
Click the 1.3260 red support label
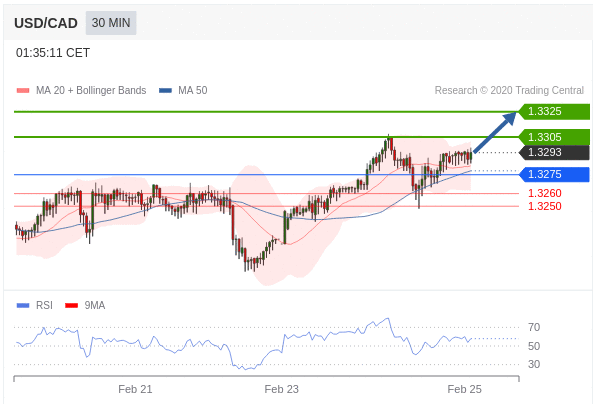tap(545, 193)
